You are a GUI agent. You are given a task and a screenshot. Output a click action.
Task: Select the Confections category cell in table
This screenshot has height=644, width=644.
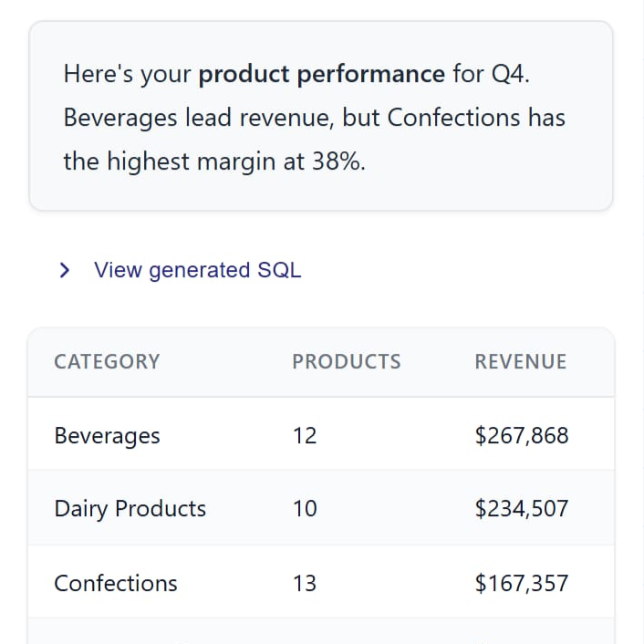click(116, 584)
